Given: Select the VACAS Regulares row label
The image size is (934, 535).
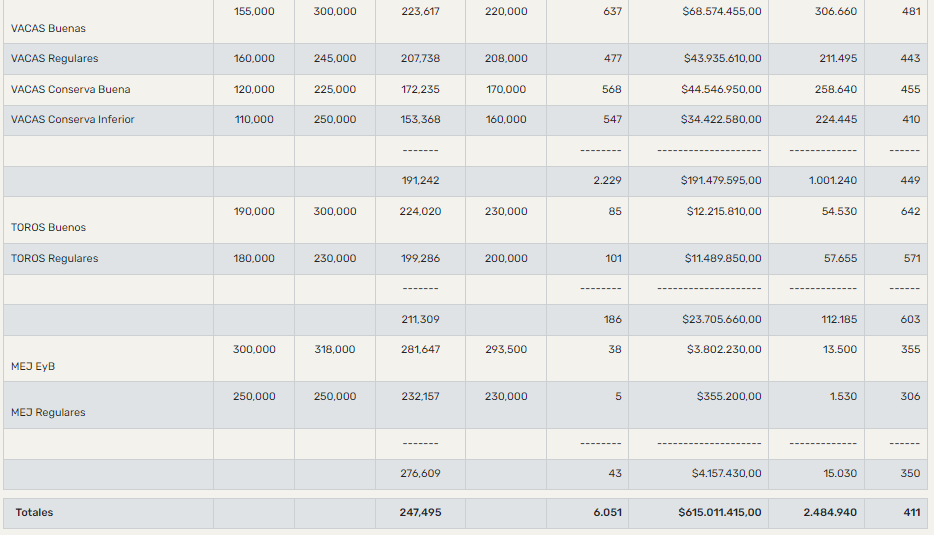Looking at the screenshot, I should pos(55,59).
